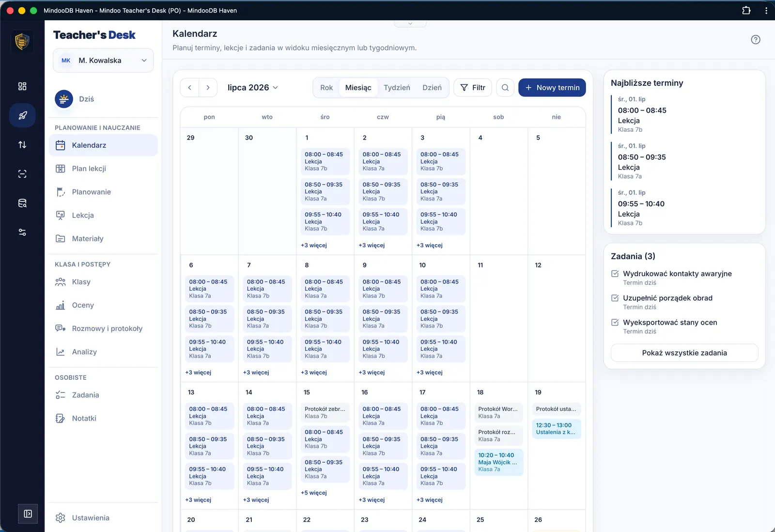
Task: Open the database icon in left rail
Action: (22, 203)
